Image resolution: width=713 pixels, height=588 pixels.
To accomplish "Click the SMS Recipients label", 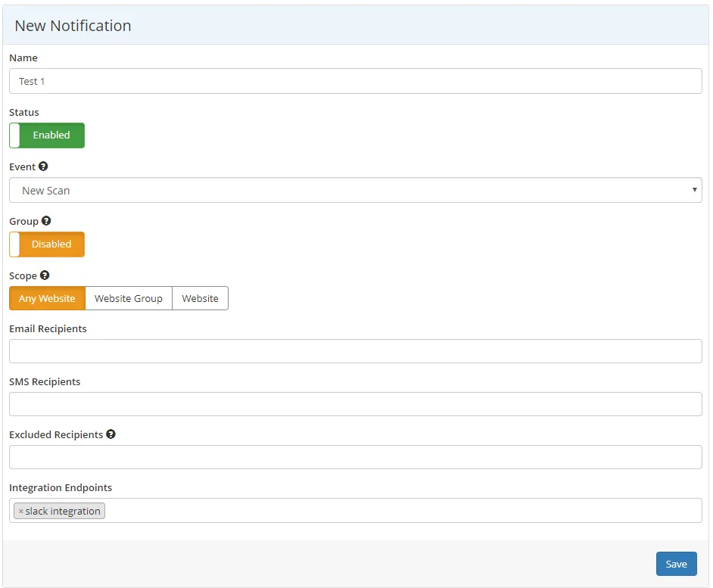I will [45, 381].
